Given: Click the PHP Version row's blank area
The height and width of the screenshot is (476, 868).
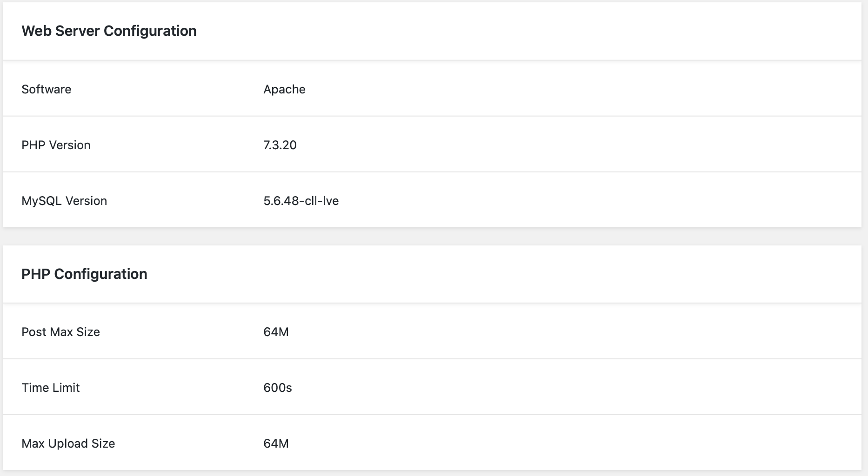Looking at the screenshot, I should [581, 145].
